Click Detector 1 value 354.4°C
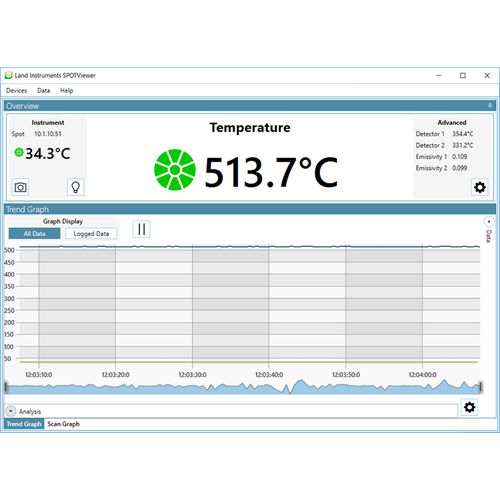Screen dimensions: 500x500 (x=463, y=134)
